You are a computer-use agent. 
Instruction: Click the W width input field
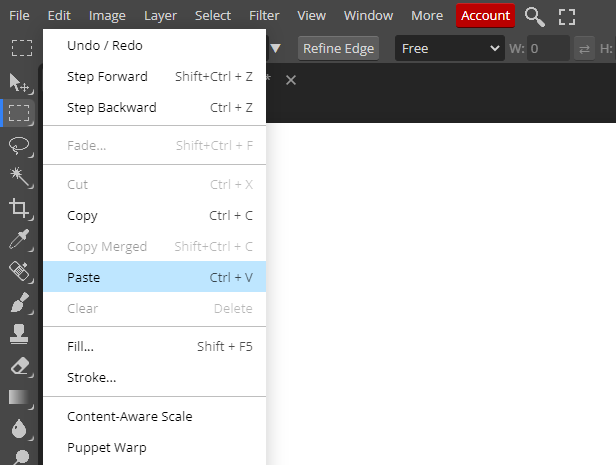(547, 48)
